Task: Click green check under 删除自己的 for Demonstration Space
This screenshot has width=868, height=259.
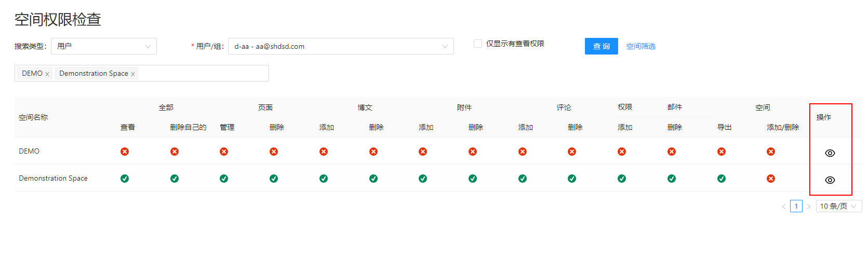Action: pyautogui.click(x=175, y=179)
